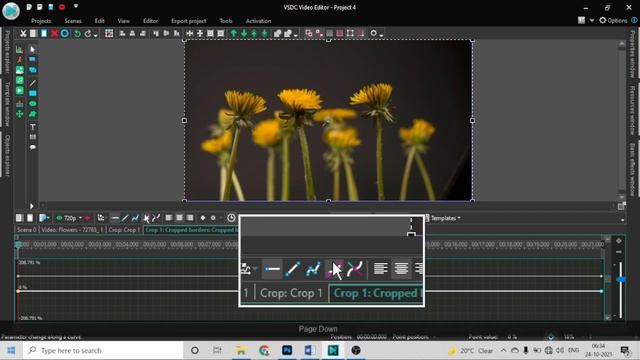640x360 pixels.
Task: Select the Ellipse shape tool
Action: coord(33,104)
